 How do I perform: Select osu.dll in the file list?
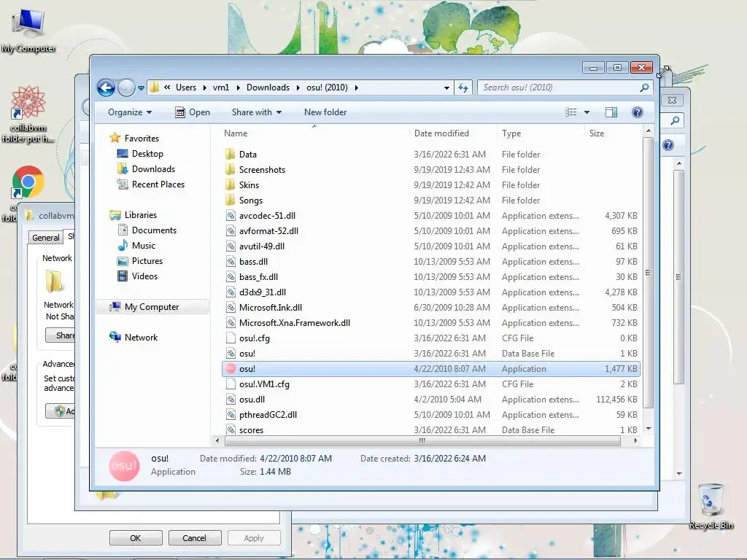(252, 400)
